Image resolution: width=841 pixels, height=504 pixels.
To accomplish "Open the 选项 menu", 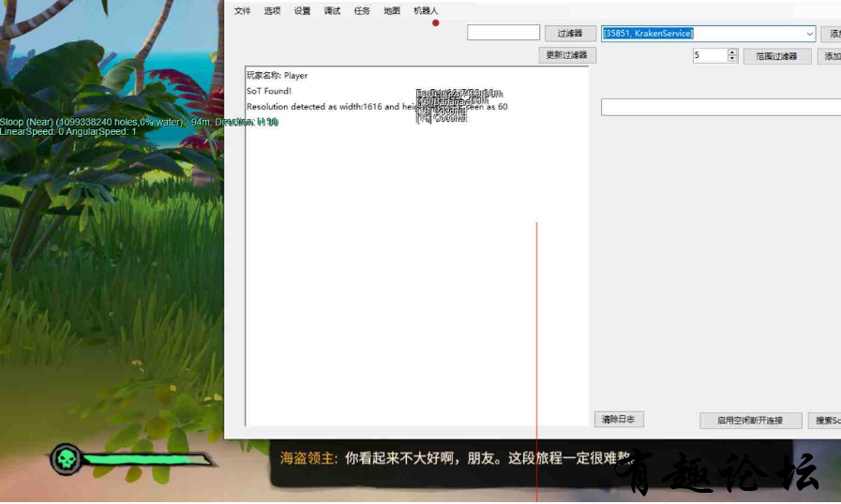I will [x=273, y=10].
